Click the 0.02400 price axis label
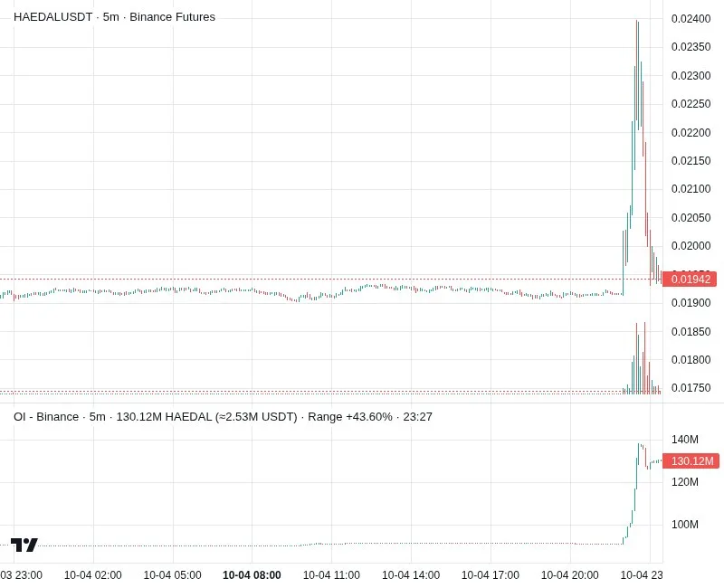This screenshot has width=724, height=588. pos(691,19)
